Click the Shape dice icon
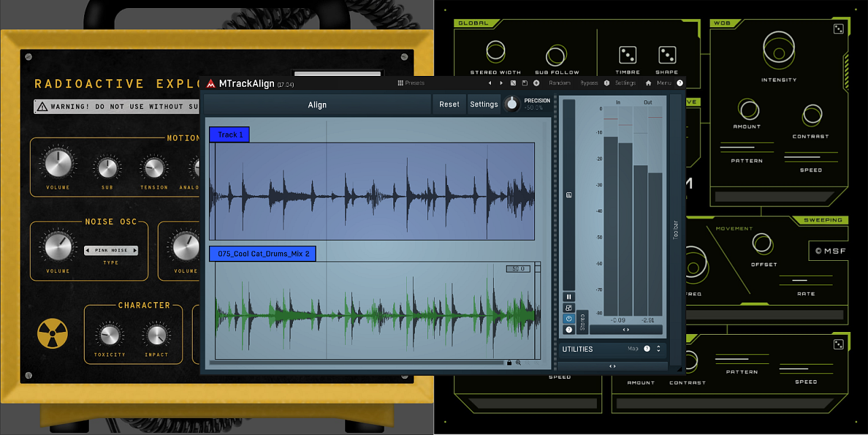Screen dimensions: 868x435 pyautogui.click(x=667, y=55)
